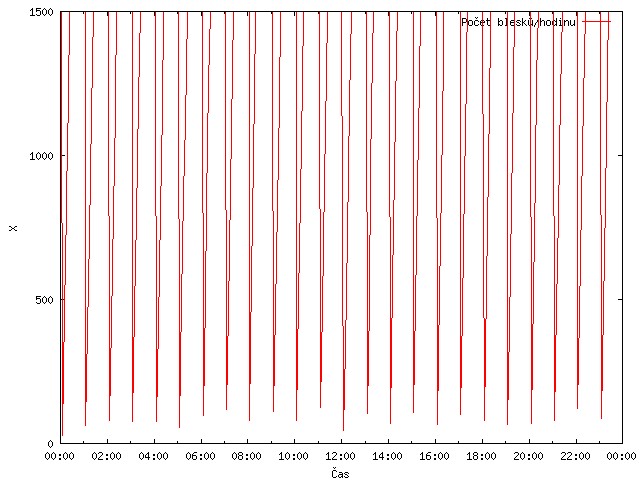Click the x-axis label '04:00'
640x480 pixels.
pos(153,456)
